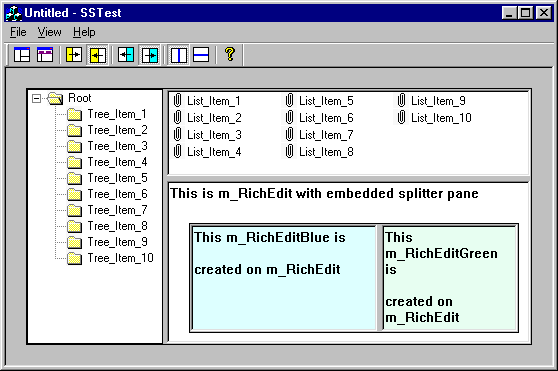Select List_Item_7 in the list
Screen dimensions: 558x371
tap(326, 135)
